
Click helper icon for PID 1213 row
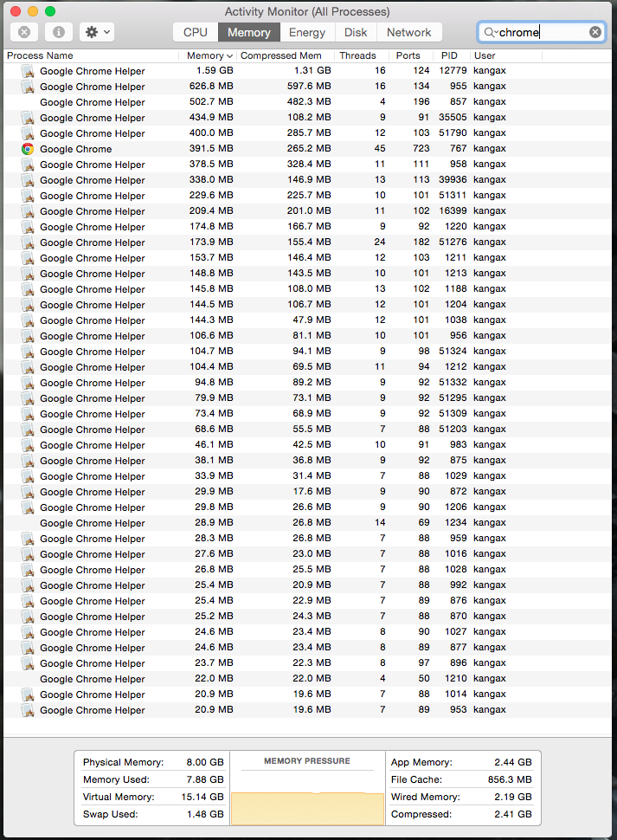pyautogui.click(x=28, y=273)
